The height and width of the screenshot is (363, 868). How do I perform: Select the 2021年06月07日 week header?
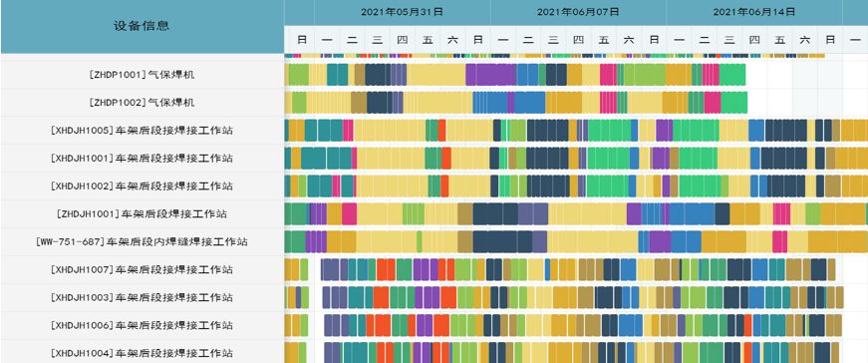[578, 12]
